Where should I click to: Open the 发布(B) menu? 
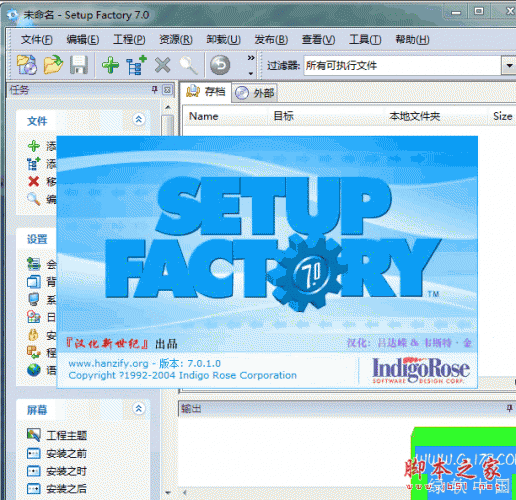[x=271, y=40]
